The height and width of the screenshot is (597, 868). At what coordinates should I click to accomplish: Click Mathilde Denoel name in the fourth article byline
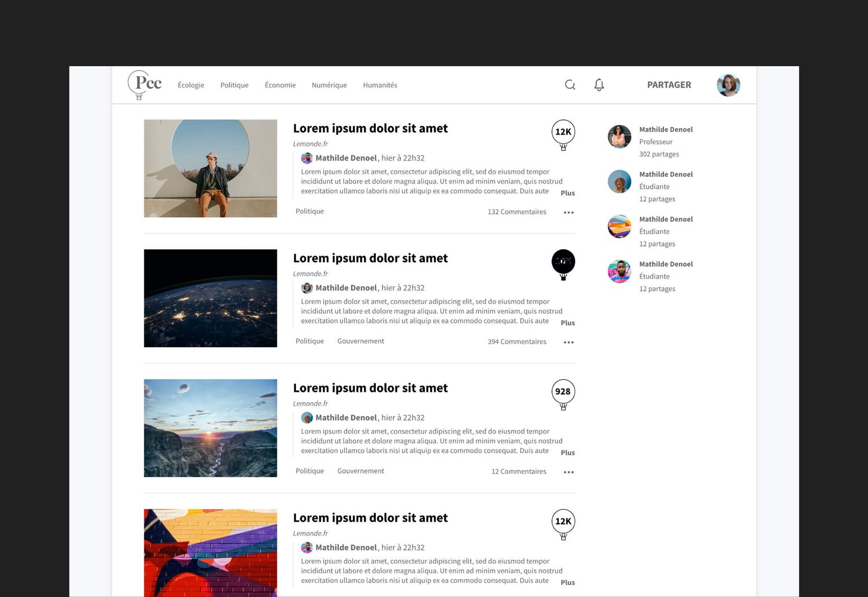pos(346,548)
